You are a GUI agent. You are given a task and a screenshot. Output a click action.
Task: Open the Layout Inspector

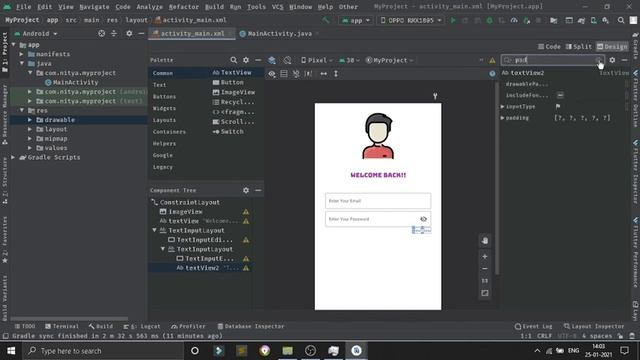[x=594, y=326]
